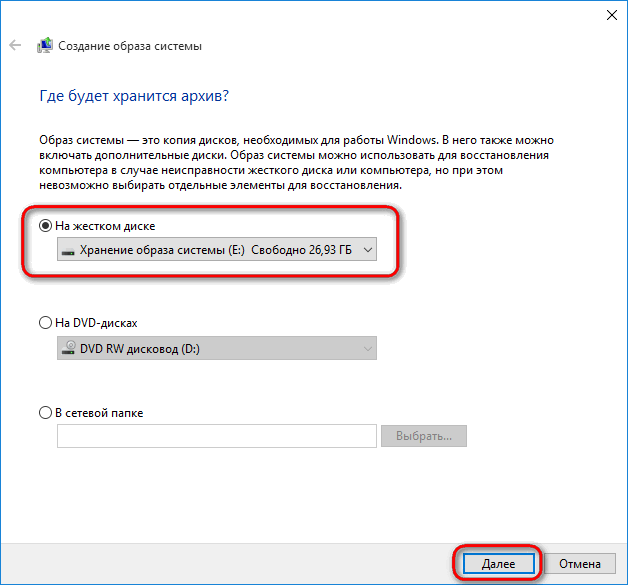
Task: Close the system image wizard window
Action: 612,15
